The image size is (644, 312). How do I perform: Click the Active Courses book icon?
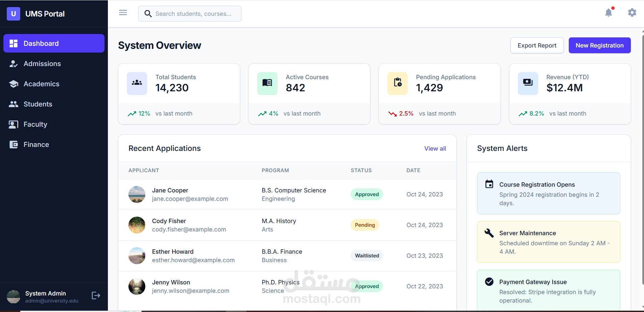point(267,83)
